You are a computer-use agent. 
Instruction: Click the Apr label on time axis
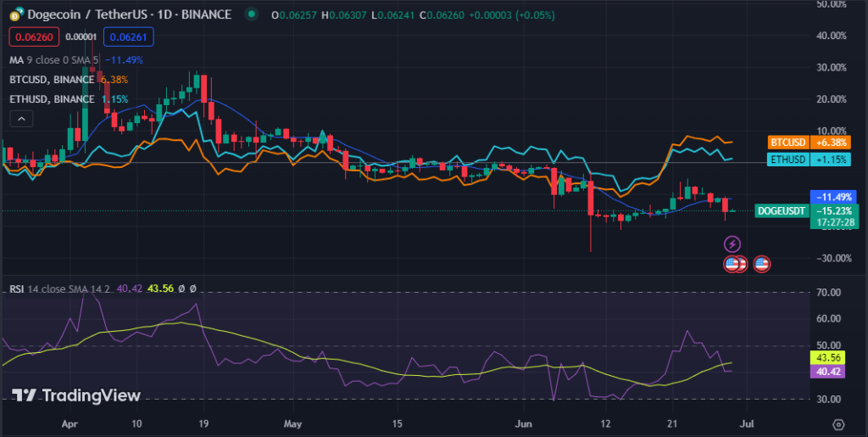point(69,424)
